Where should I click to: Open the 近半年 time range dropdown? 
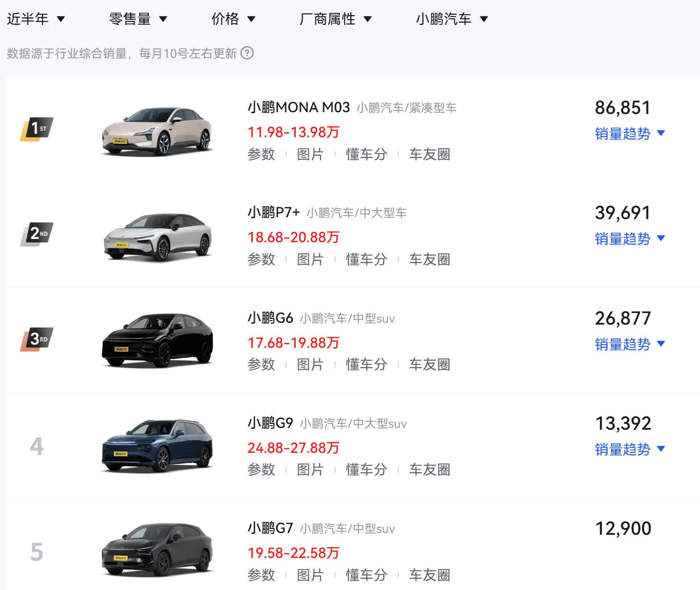tap(36, 19)
